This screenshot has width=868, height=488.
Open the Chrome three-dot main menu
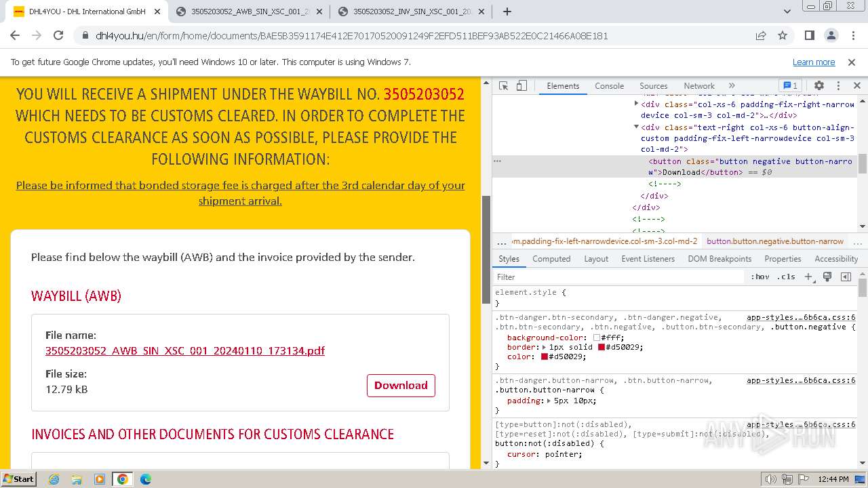coord(852,35)
